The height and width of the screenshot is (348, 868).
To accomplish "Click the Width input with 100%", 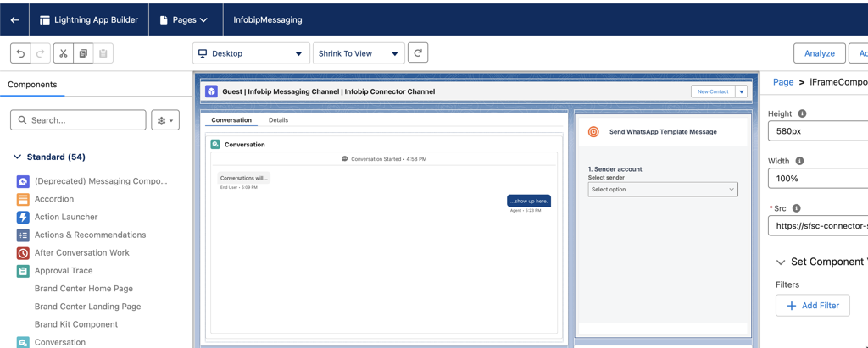I will pyautogui.click(x=818, y=179).
